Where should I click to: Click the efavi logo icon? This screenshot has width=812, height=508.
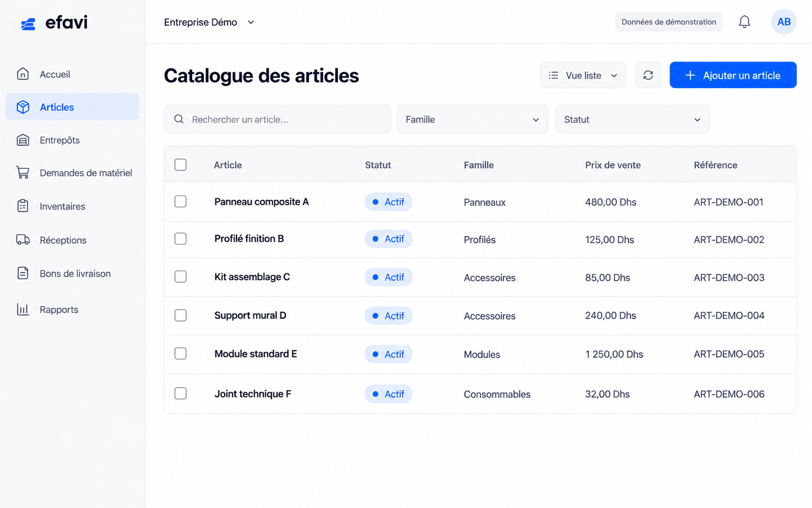28,24
